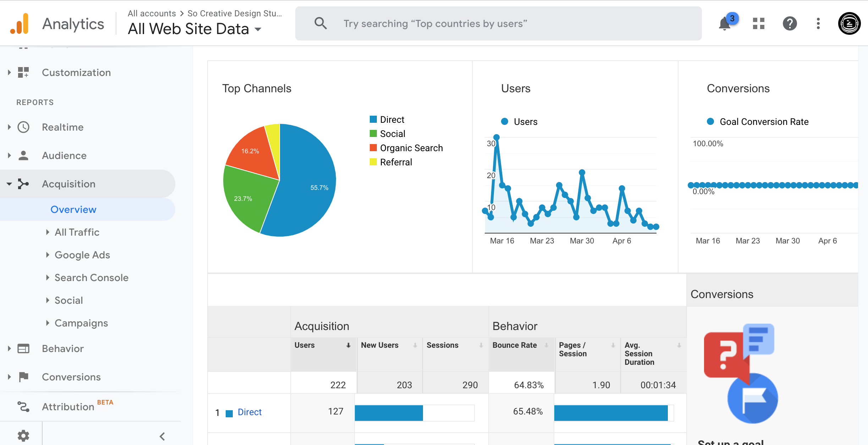This screenshot has height=445, width=868.
Task: Click the Attribution path icon
Action: click(23, 407)
